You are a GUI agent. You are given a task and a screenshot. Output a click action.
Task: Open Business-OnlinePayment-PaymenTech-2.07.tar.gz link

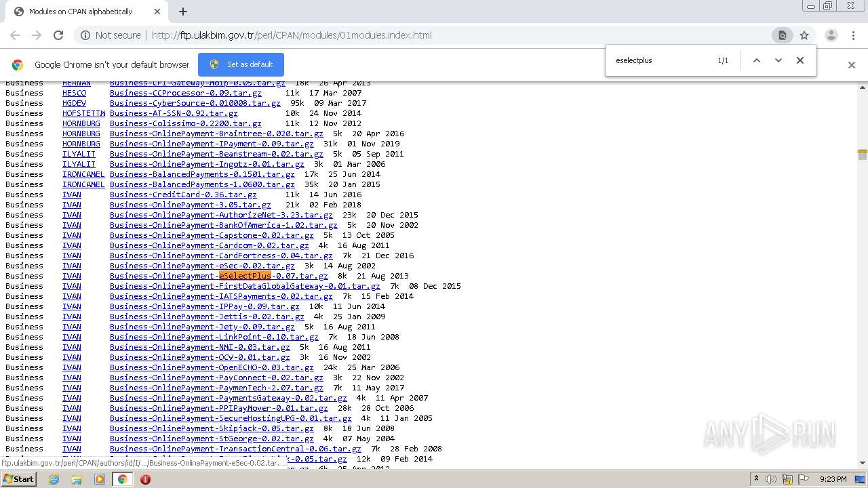[x=216, y=388]
